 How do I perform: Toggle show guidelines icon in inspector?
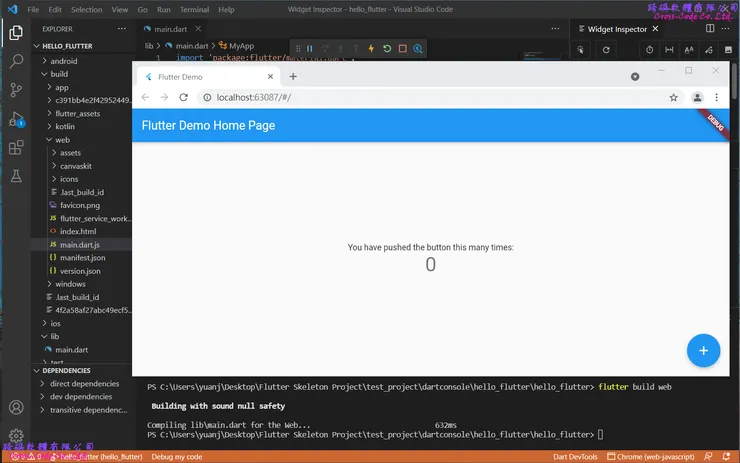(669, 50)
